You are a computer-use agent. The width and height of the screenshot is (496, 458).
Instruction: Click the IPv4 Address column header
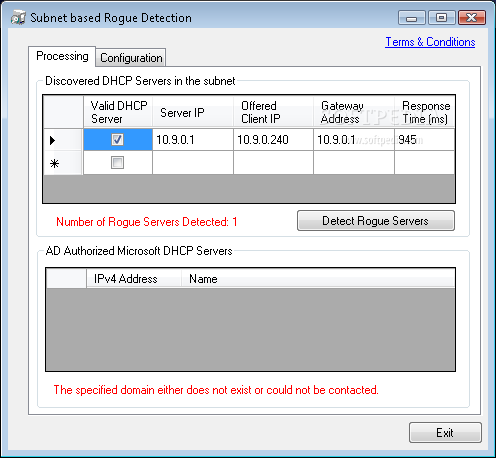click(x=134, y=279)
